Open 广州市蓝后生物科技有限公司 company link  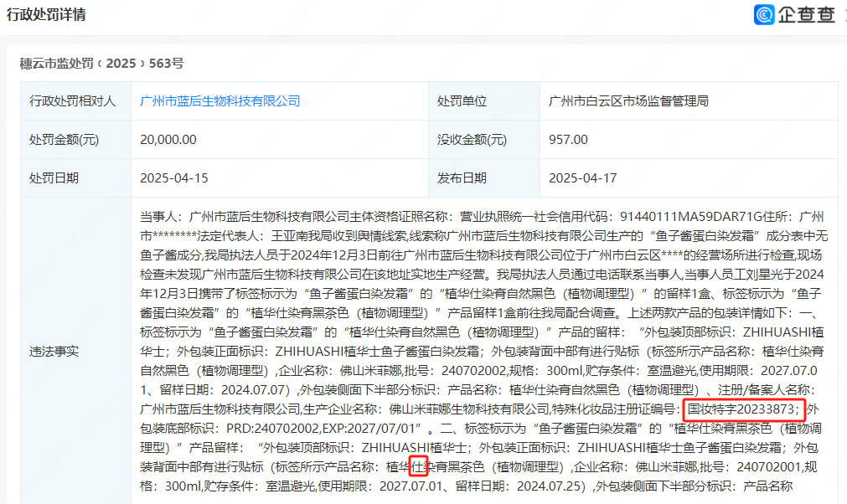[x=219, y=101]
